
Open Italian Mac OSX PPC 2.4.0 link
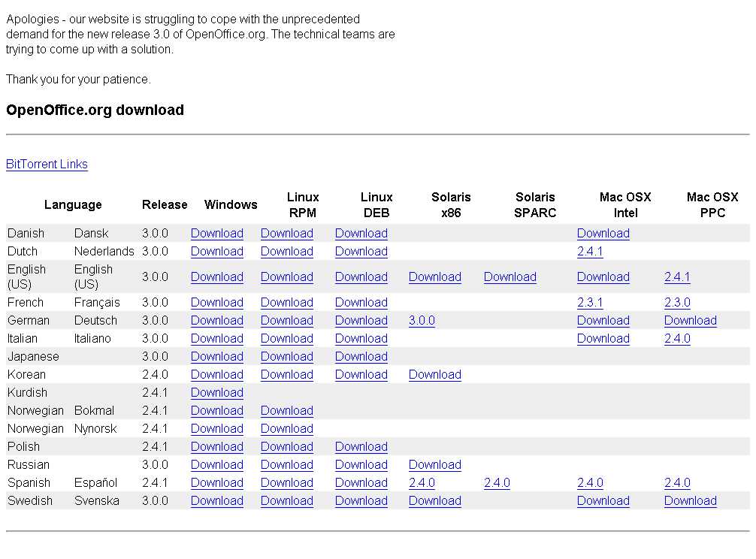pyautogui.click(x=677, y=339)
